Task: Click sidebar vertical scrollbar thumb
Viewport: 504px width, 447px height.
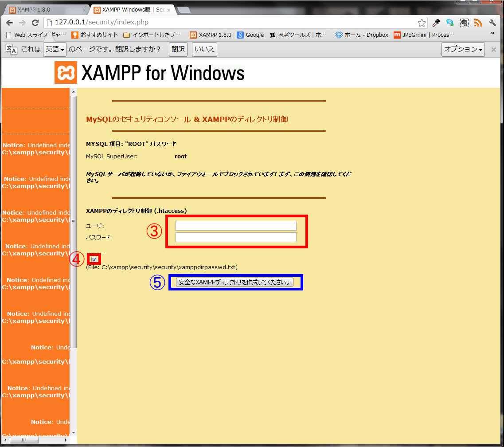Action: point(73,222)
